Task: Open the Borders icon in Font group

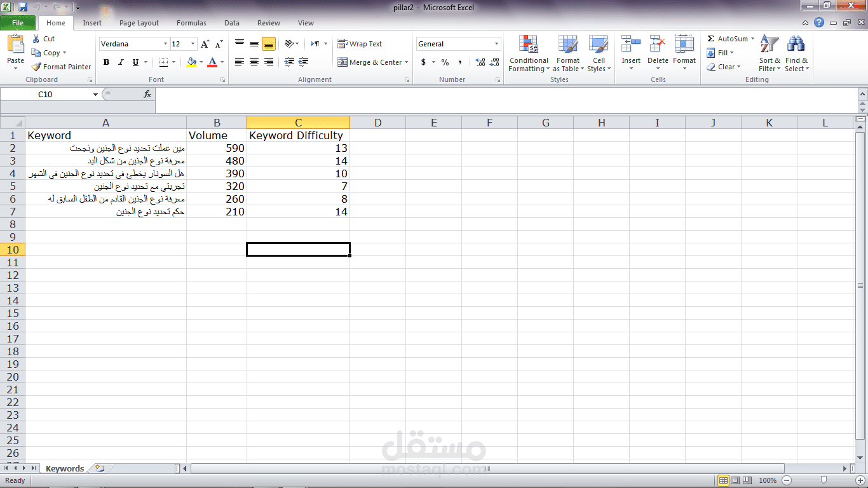Action: click(x=163, y=62)
